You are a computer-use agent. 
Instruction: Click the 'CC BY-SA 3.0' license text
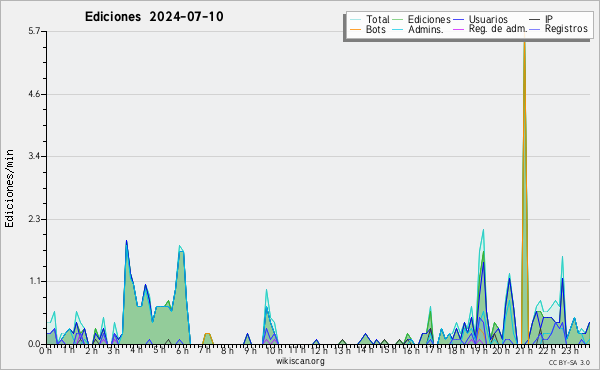coord(569,362)
